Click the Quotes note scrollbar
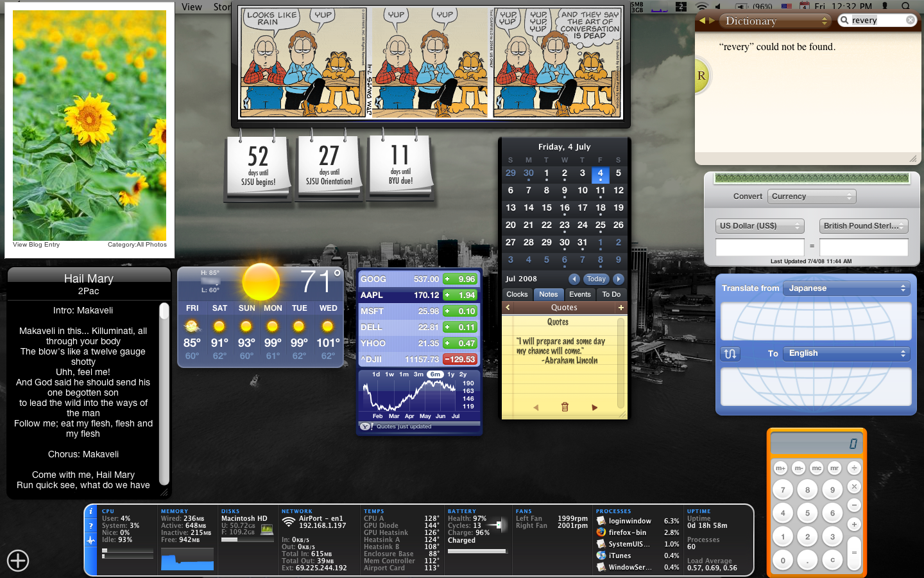This screenshot has height=578, width=924. pyautogui.click(x=620, y=363)
